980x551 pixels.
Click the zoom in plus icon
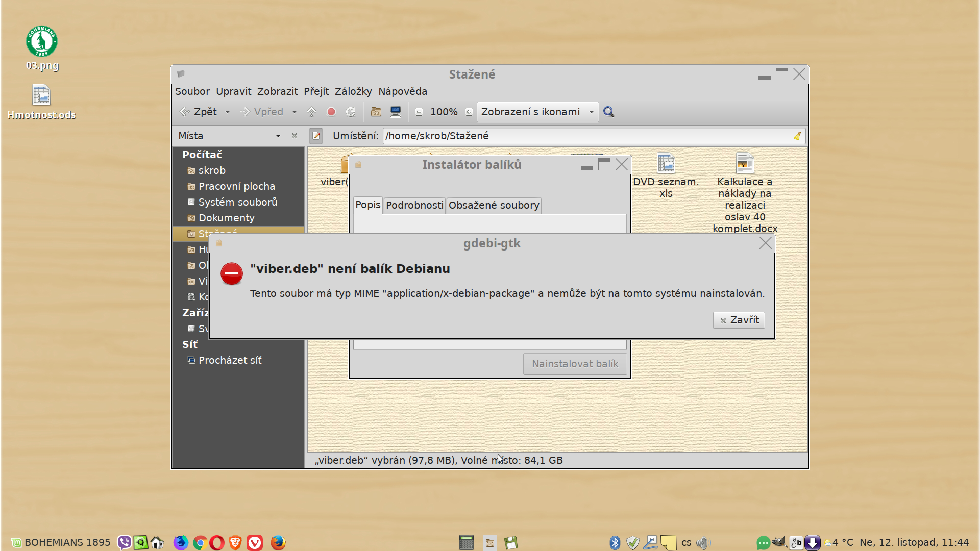click(469, 112)
